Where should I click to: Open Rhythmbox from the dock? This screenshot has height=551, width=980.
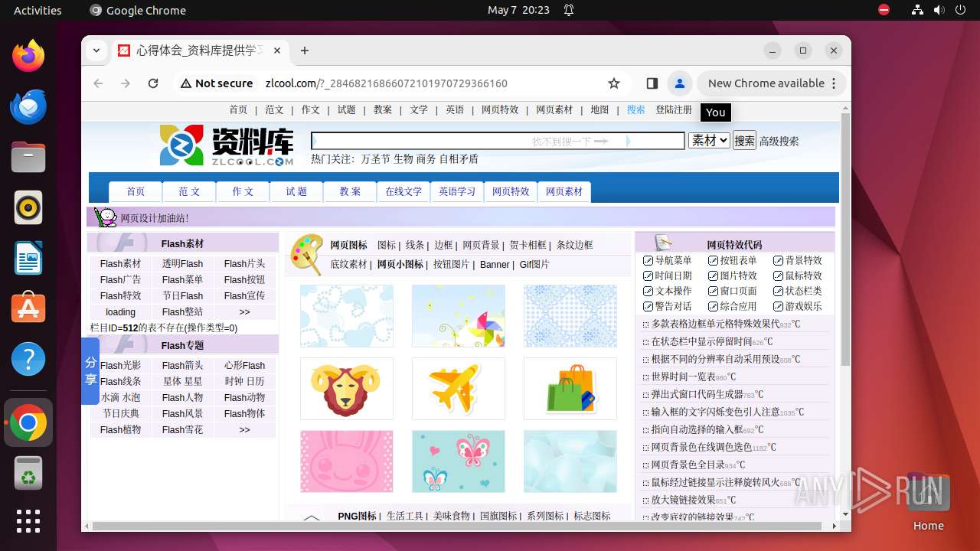pyautogui.click(x=28, y=207)
